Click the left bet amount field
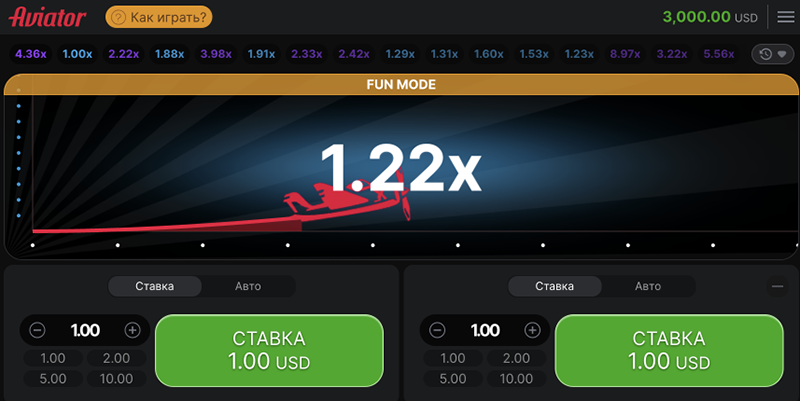The width and height of the screenshot is (800, 401). pyautogui.click(x=85, y=330)
